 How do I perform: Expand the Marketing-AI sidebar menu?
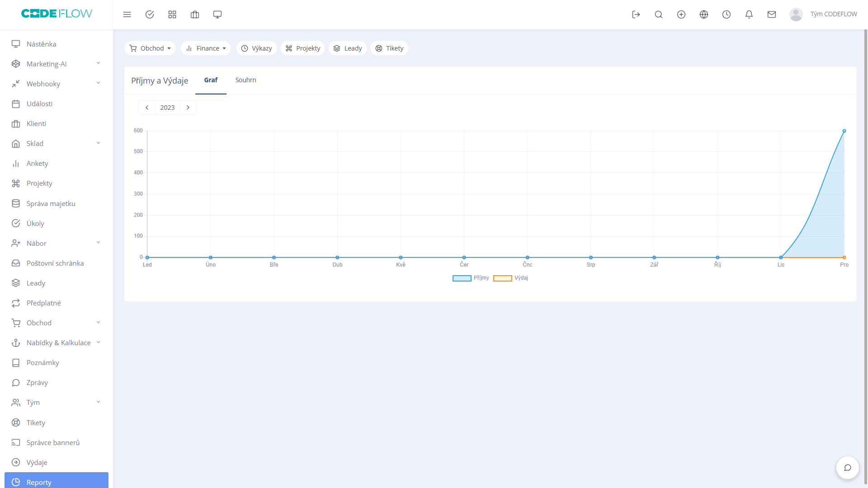(x=57, y=64)
